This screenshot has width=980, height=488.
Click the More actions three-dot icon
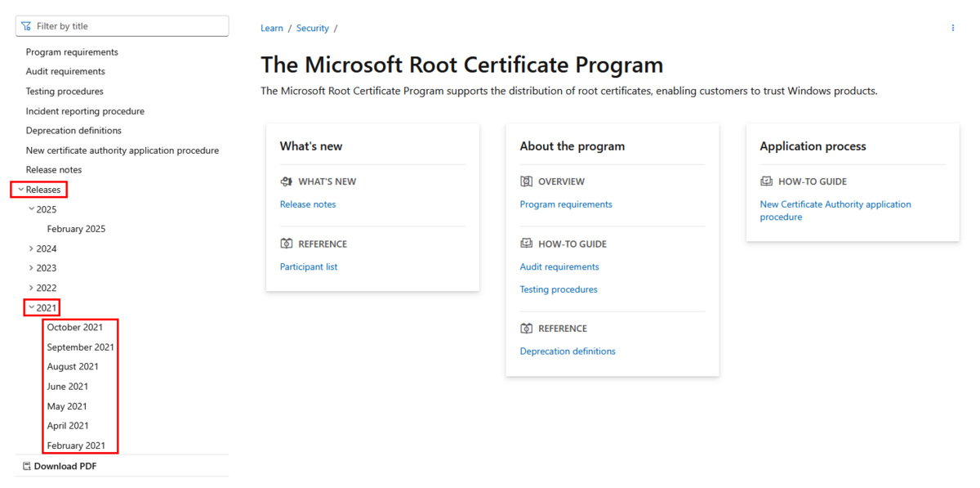tap(952, 28)
